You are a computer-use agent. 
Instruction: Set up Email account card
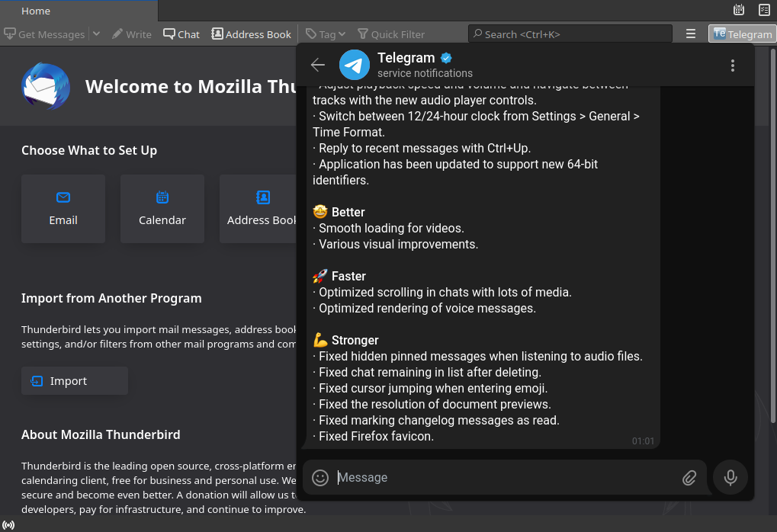point(63,209)
